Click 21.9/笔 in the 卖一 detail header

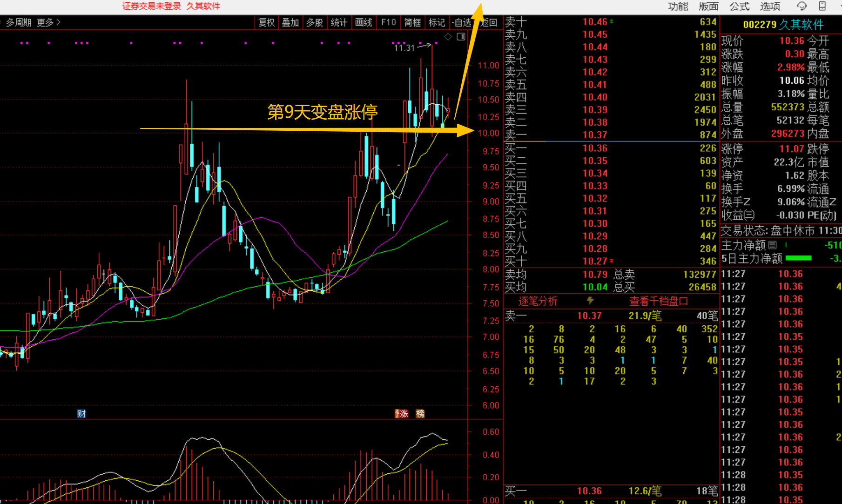pyautogui.click(x=645, y=316)
